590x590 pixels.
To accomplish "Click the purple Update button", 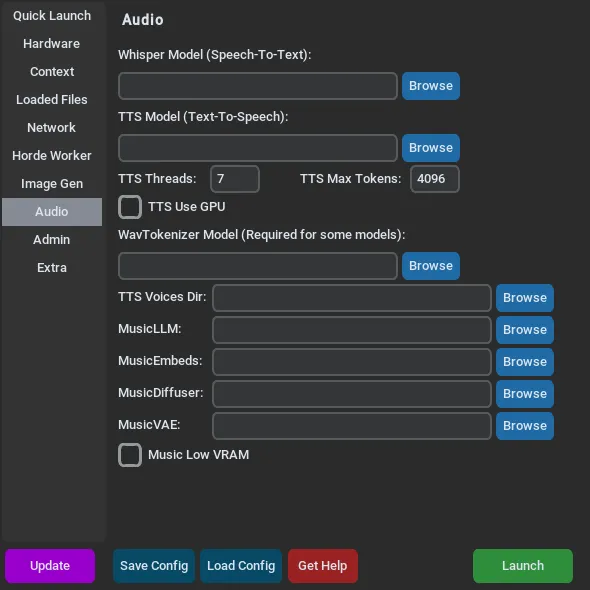I will coord(50,566).
